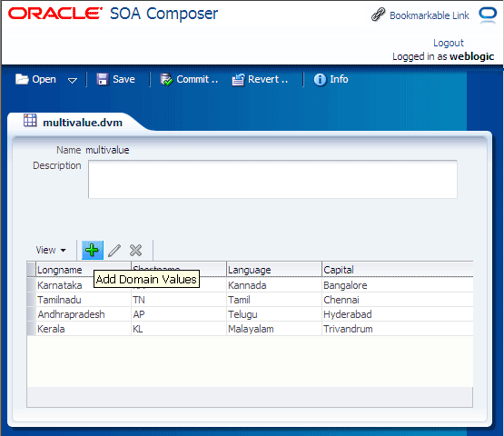The width and height of the screenshot is (504, 436).
Task: Click the Commit database icon
Action: tap(166, 79)
